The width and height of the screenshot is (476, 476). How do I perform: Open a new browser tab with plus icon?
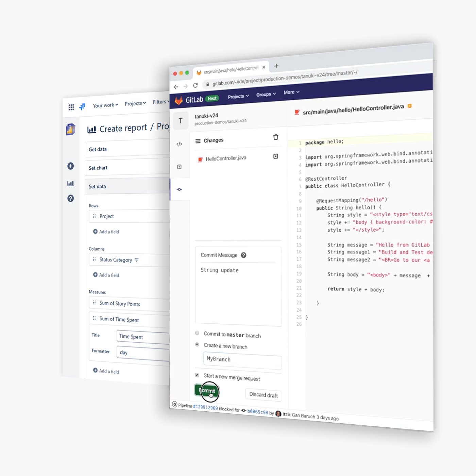point(276,66)
